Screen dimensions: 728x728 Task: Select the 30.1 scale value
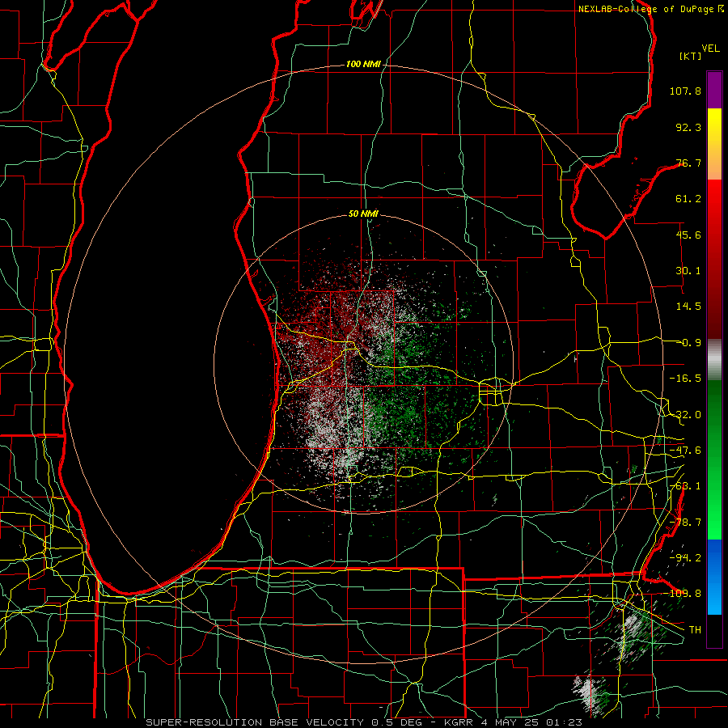688,271
